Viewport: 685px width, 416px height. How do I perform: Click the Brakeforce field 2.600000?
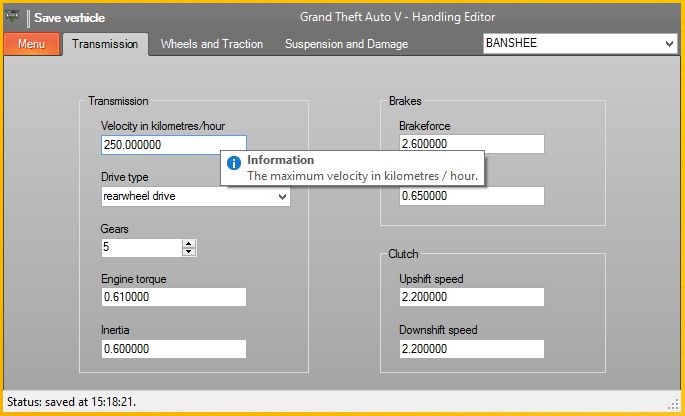coord(472,144)
